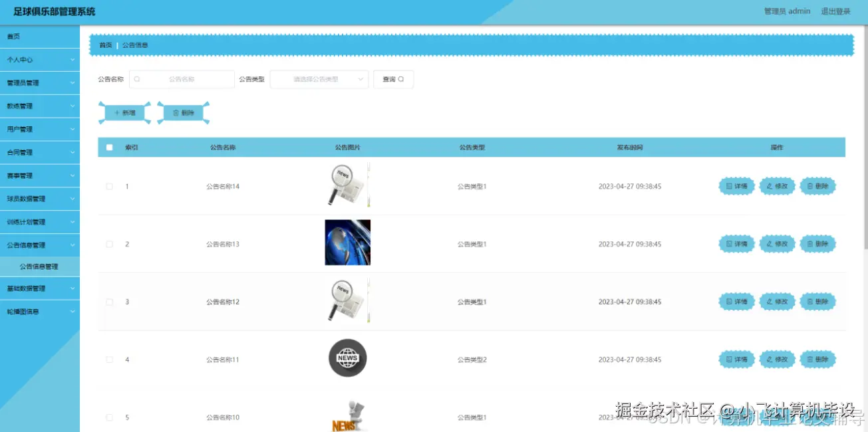The height and width of the screenshot is (432, 868).
Task: Open 基础数据管理 in the sidebar
Action: pyautogui.click(x=40, y=288)
